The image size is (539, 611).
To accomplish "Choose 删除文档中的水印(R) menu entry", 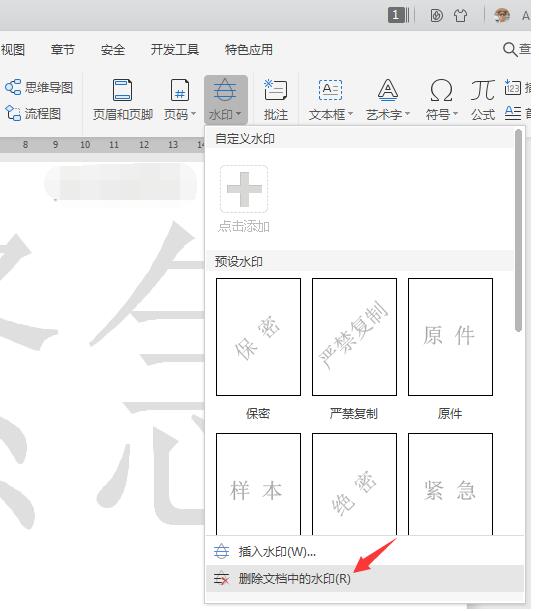I will coord(365,579).
